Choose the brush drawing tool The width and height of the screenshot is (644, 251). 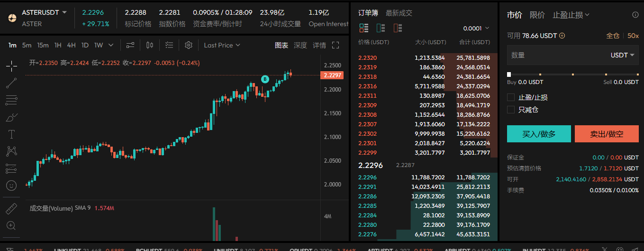(12, 117)
